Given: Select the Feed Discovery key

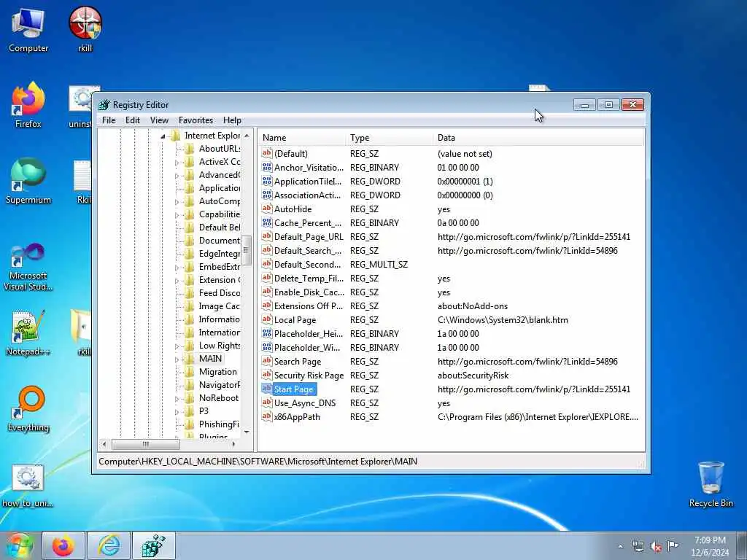Looking at the screenshot, I should point(219,293).
